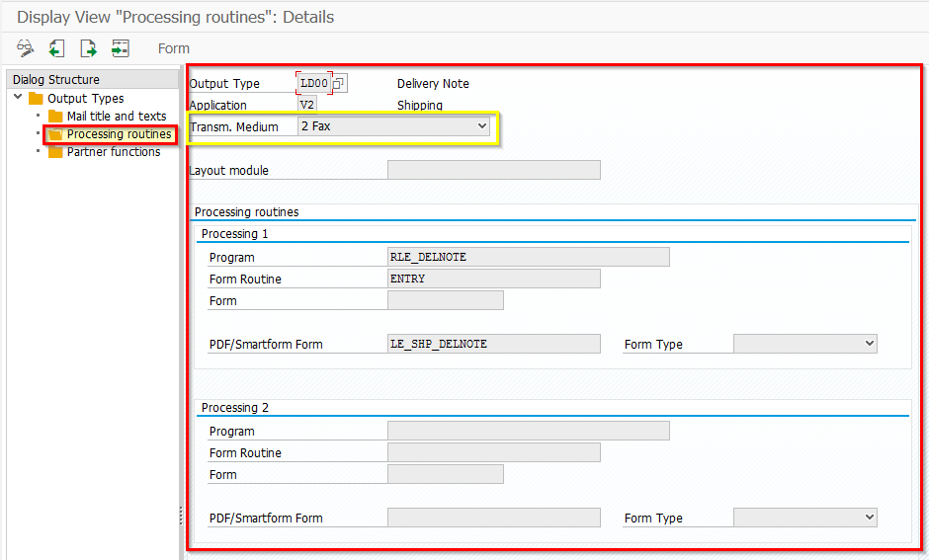Image resolution: width=929 pixels, height=560 pixels.
Task: Click the Display/Change toggle glasses icon
Action: [26, 48]
